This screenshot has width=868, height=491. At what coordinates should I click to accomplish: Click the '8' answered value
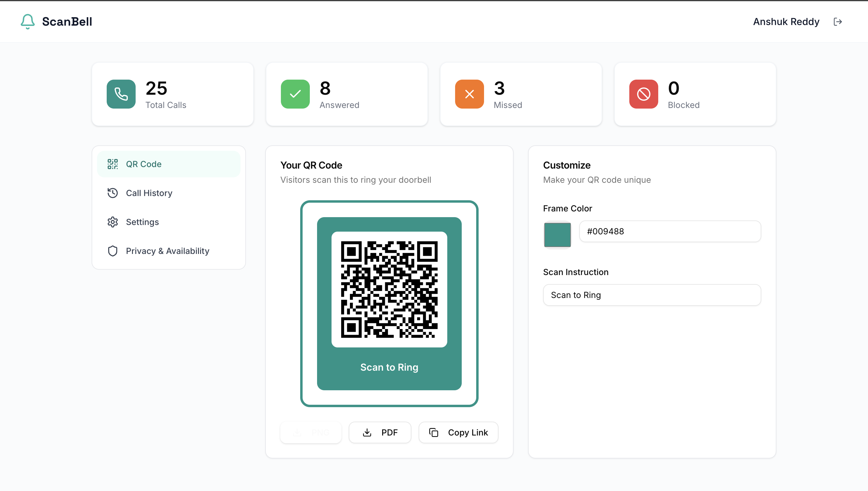[x=325, y=88]
